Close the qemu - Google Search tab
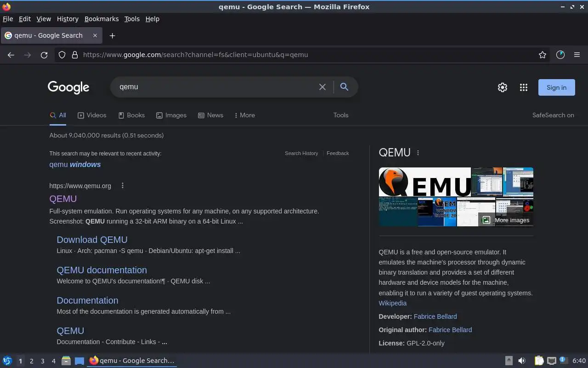 [x=95, y=35]
